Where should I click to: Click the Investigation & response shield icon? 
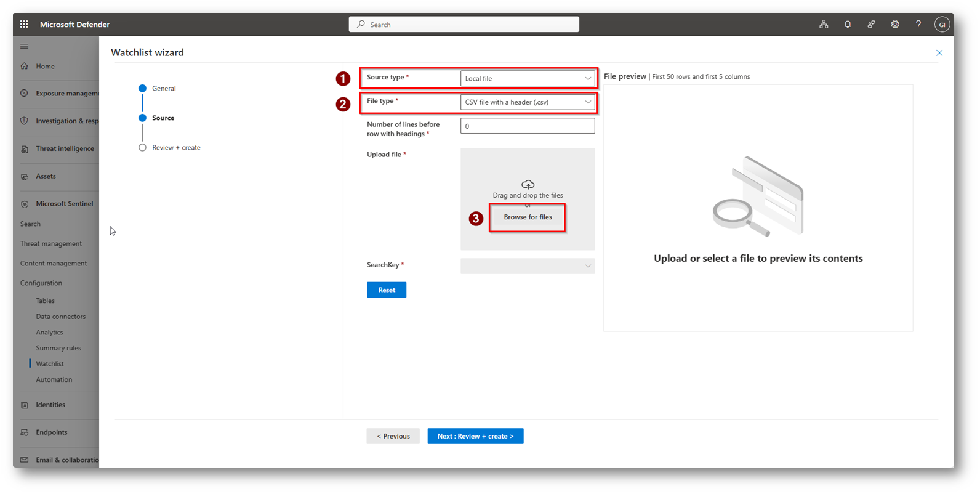(25, 121)
